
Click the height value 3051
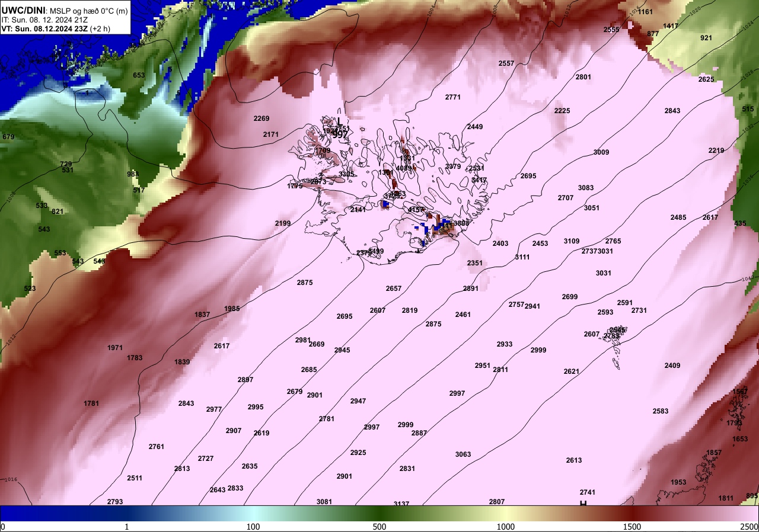[x=592, y=208]
